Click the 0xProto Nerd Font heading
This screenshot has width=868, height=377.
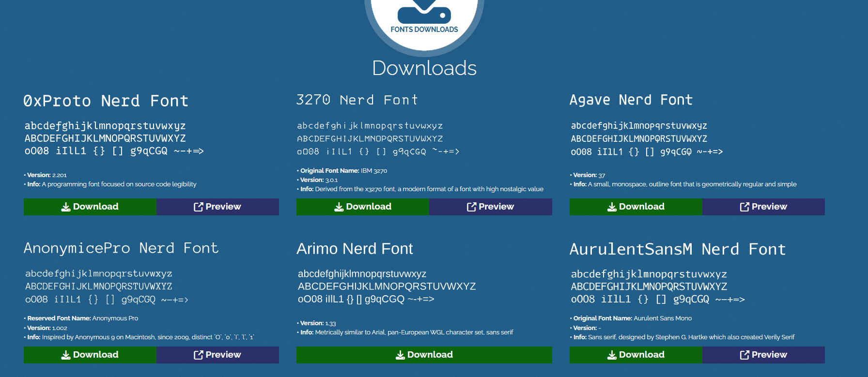pyautogui.click(x=106, y=101)
